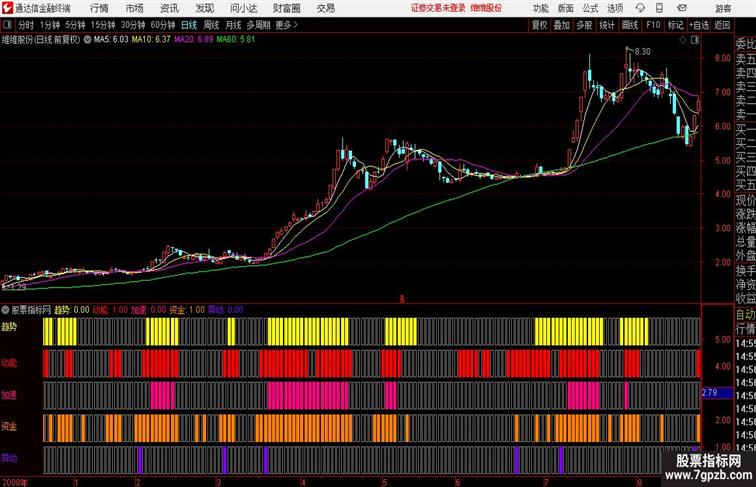Click the red 维维股份 title bar text
Viewport: 756px width, 487px height.
486,8
